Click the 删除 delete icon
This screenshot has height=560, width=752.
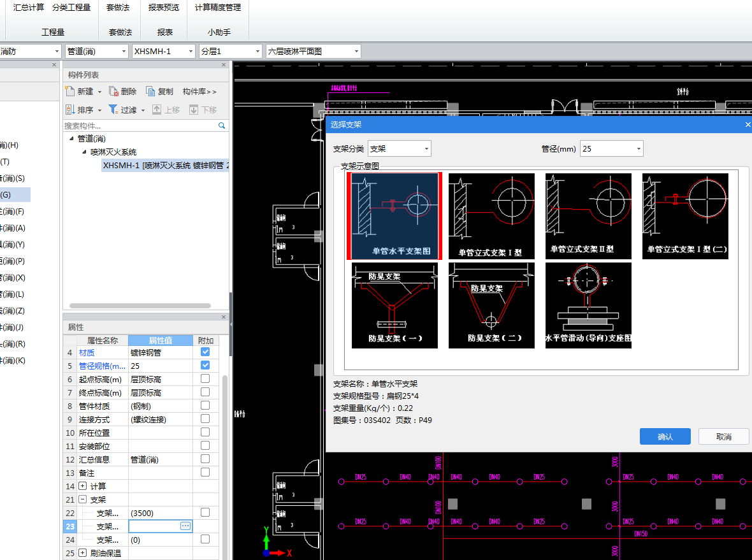pos(113,91)
